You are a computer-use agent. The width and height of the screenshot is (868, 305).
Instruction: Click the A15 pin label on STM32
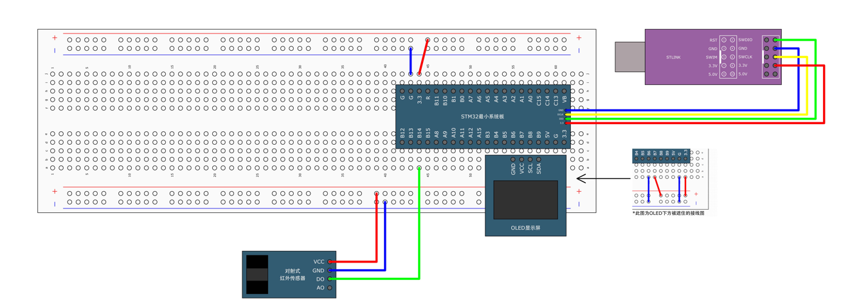click(x=479, y=134)
